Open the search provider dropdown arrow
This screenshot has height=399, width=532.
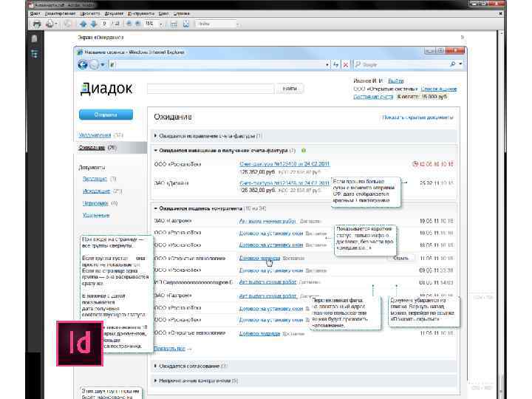[460, 64]
